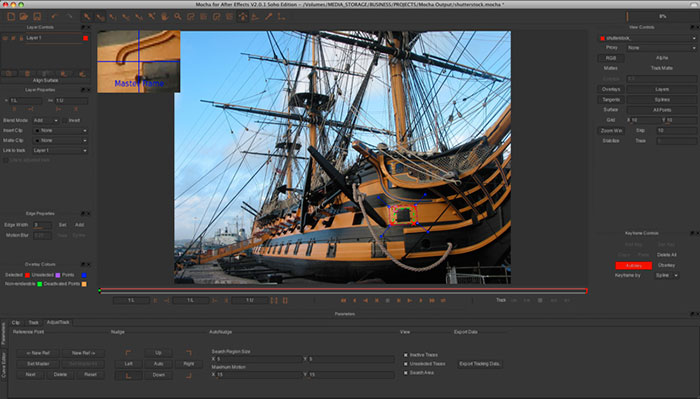Click the Master Frame zoom thumbnail
The height and width of the screenshot is (399, 700).
pyautogui.click(x=138, y=62)
